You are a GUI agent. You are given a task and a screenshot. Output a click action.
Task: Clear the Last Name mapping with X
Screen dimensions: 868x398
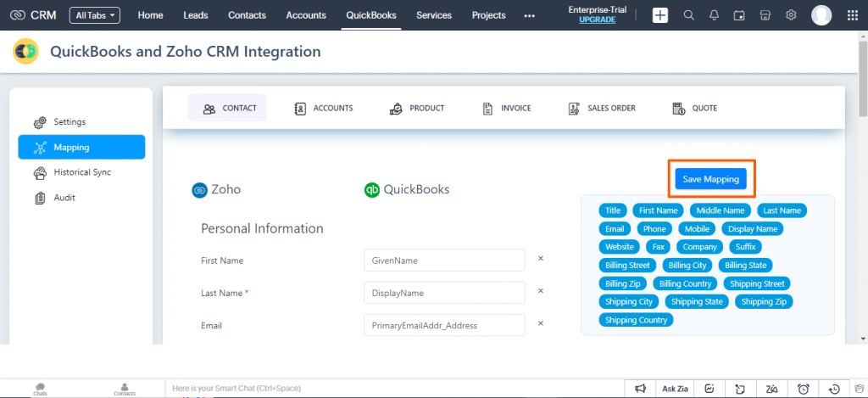[541, 291]
